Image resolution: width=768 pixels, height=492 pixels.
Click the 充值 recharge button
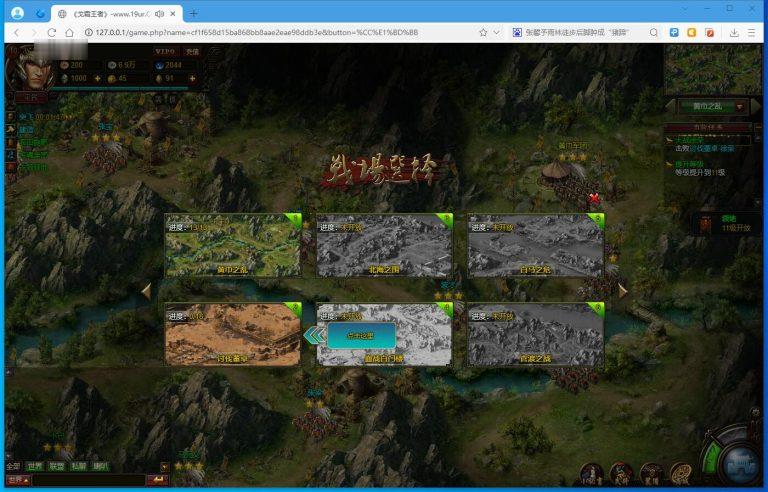pos(192,51)
